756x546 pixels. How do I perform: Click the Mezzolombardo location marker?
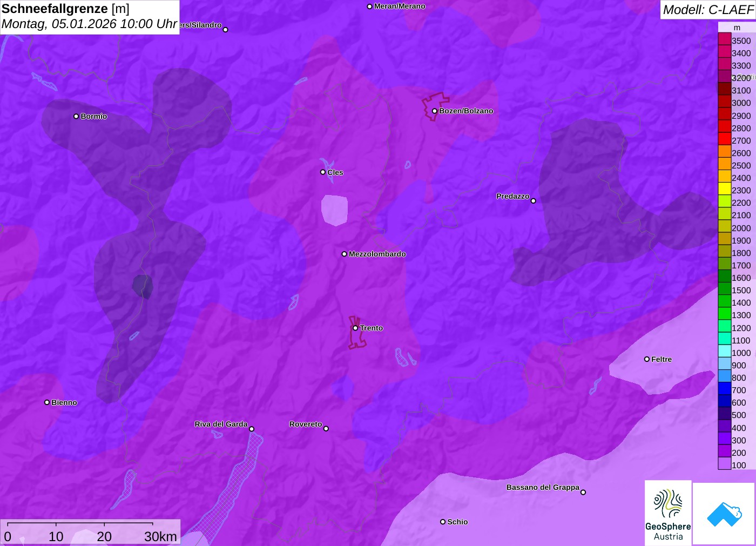pos(345,254)
